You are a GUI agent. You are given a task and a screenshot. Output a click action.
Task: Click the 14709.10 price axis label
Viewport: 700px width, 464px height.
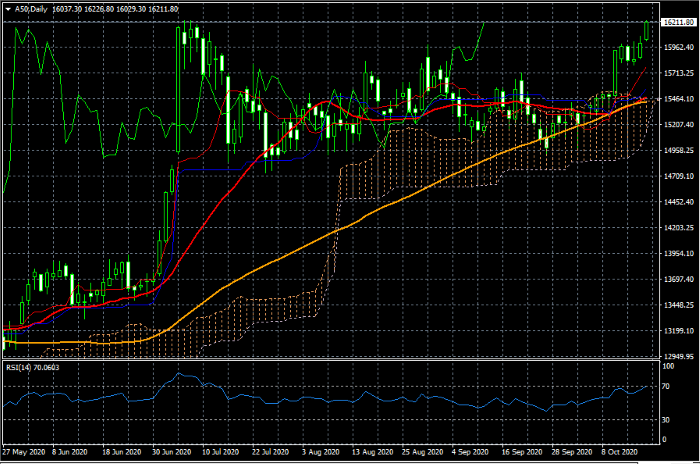pyautogui.click(x=679, y=176)
